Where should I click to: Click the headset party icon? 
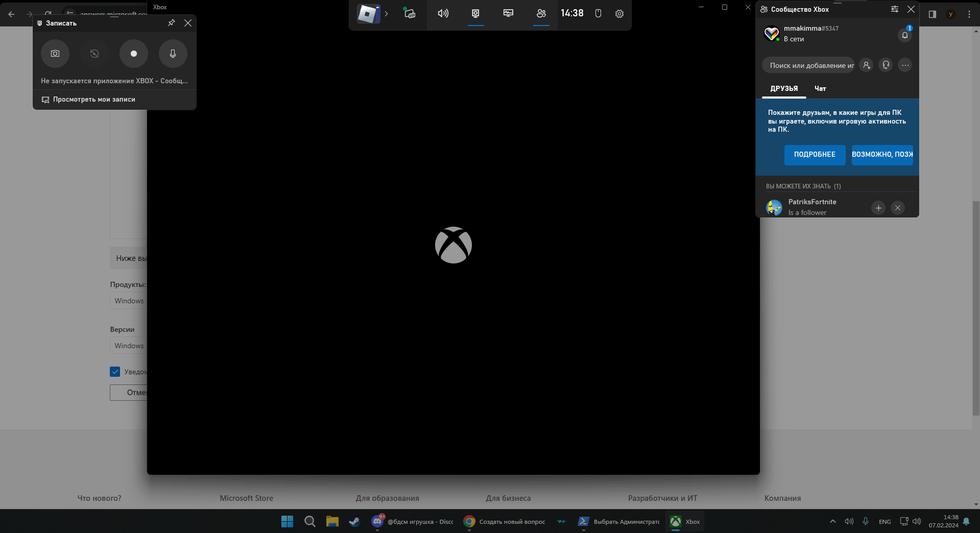886,65
